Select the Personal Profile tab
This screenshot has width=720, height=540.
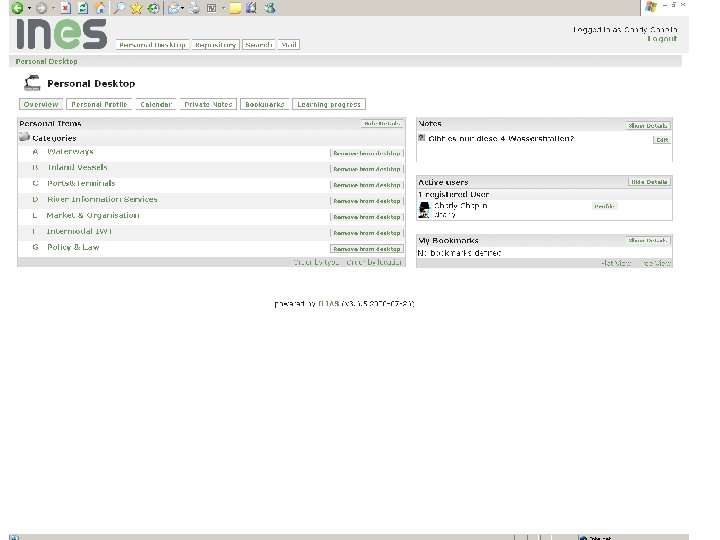(99, 104)
